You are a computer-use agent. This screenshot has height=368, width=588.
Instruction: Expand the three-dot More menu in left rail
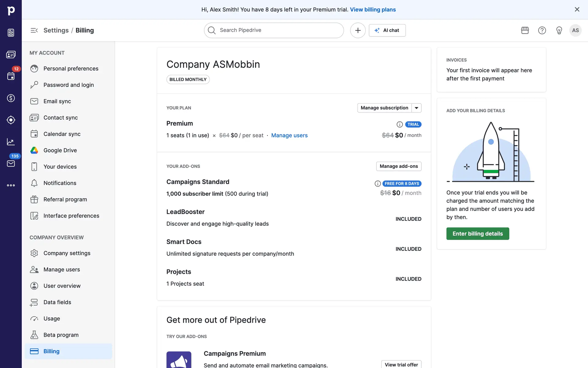pos(11,185)
